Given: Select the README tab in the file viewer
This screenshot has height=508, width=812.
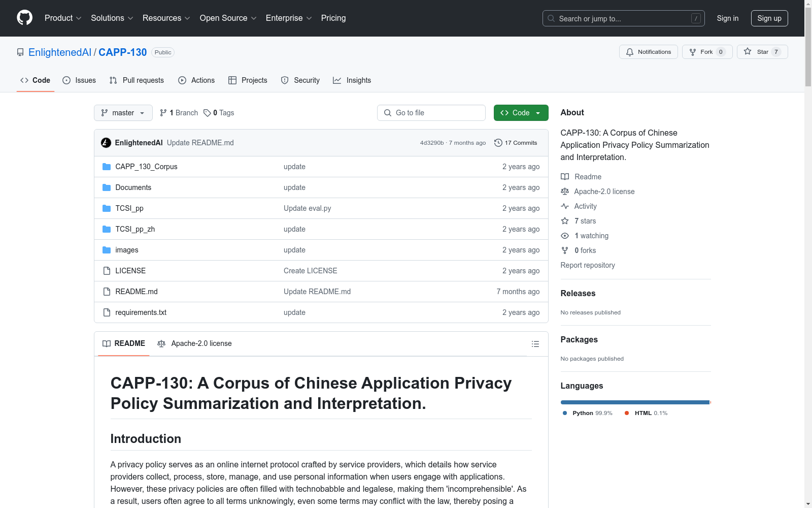Looking at the screenshot, I should pyautogui.click(x=124, y=343).
